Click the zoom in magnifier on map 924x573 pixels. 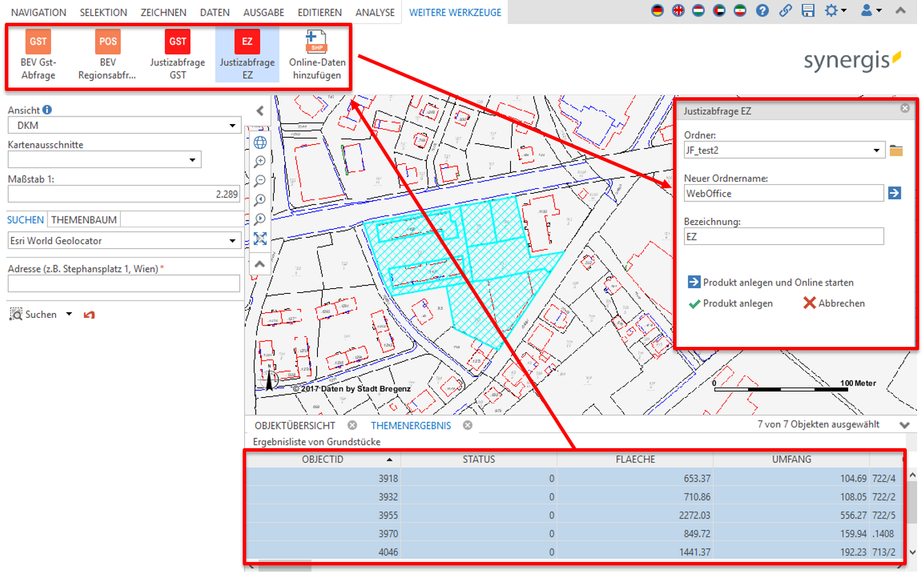[260, 162]
